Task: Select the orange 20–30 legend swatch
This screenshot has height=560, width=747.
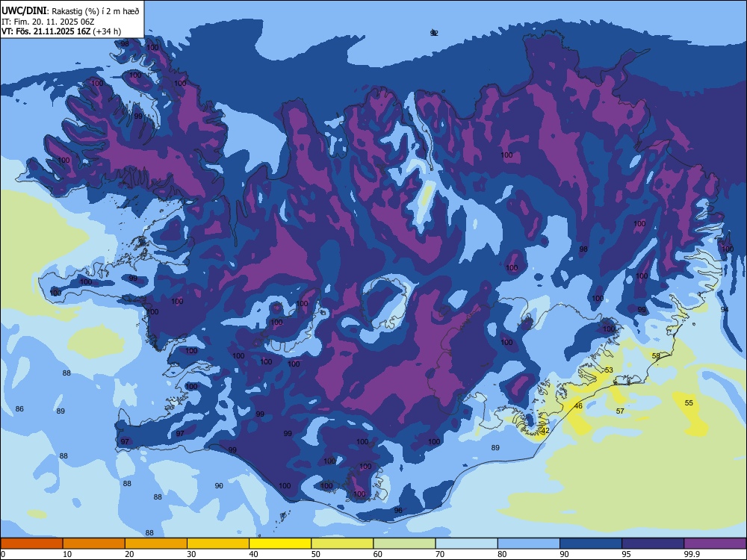Action: tap(156, 544)
